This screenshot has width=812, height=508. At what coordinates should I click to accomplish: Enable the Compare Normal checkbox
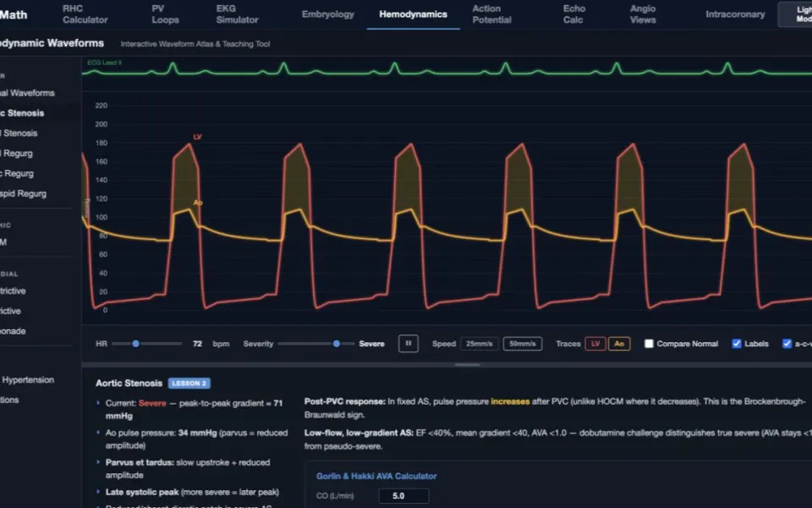pos(649,344)
